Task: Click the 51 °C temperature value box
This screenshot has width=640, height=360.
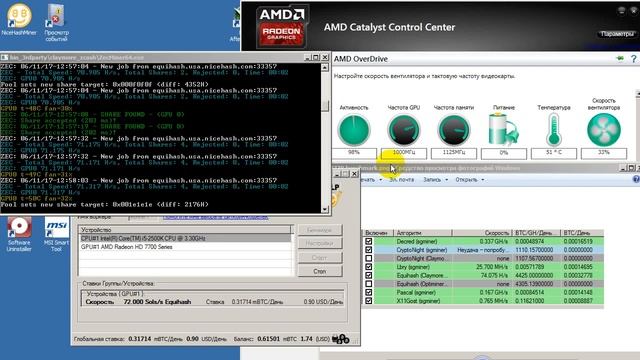Action: click(x=553, y=153)
